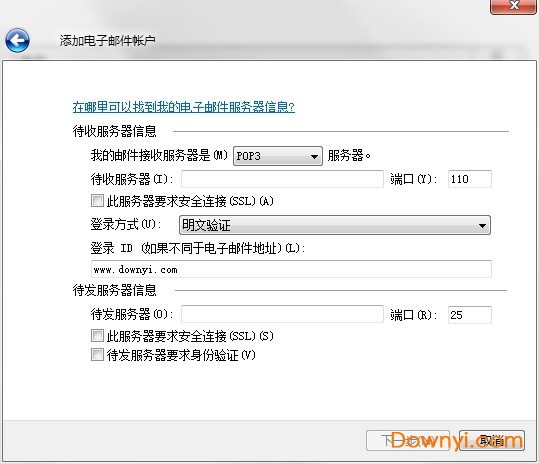The width and height of the screenshot is (539, 464).
Task: Enable SSL for the incoming server (A)
Action: pyautogui.click(x=97, y=201)
